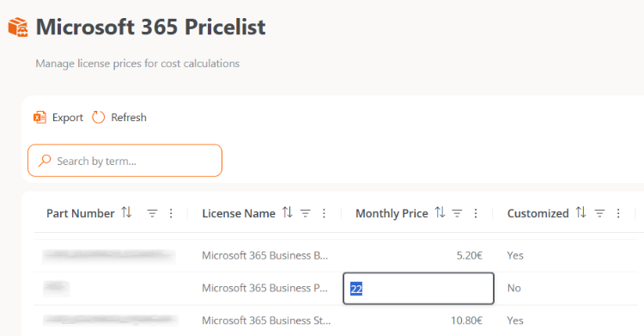Select the Microsoft 365 Business P... license cell

[265, 288]
